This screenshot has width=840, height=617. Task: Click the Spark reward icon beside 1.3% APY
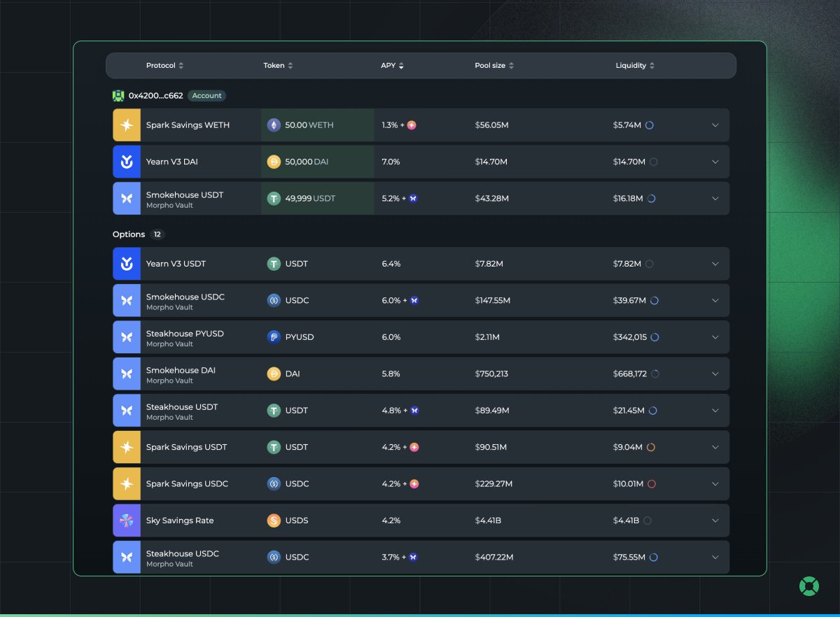tap(412, 125)
